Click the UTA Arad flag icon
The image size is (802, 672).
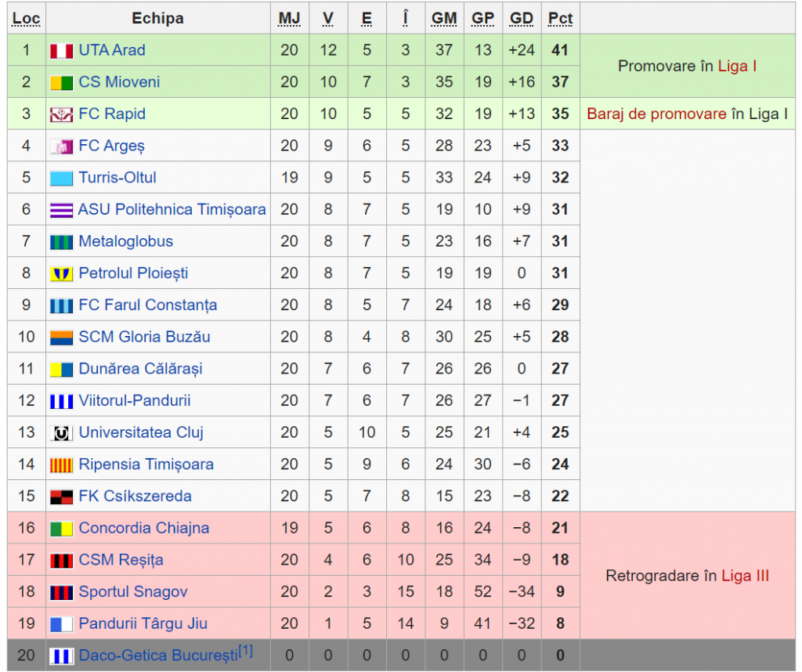61,51
